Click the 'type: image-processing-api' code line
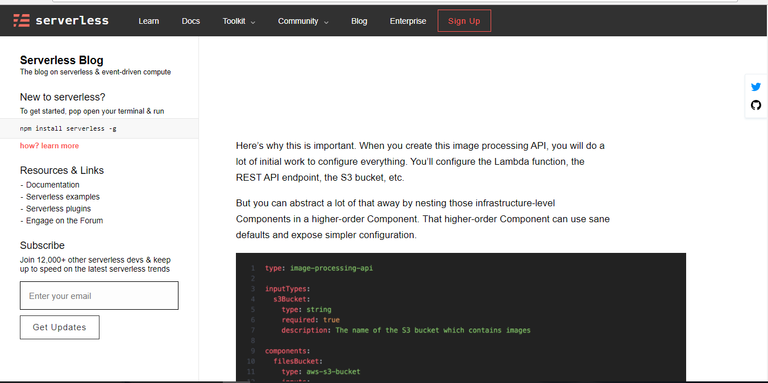 [x=319, y=268]
